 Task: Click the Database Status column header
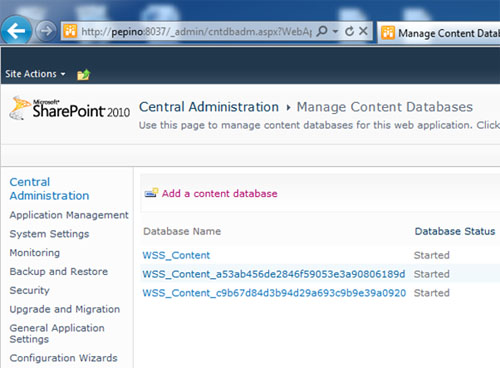(x=455, y=231)
